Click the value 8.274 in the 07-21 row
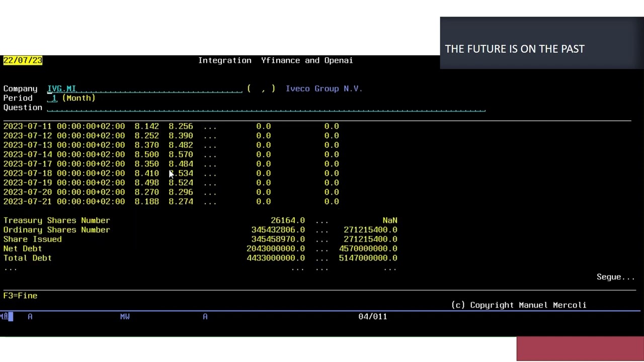 coord(181,202)
